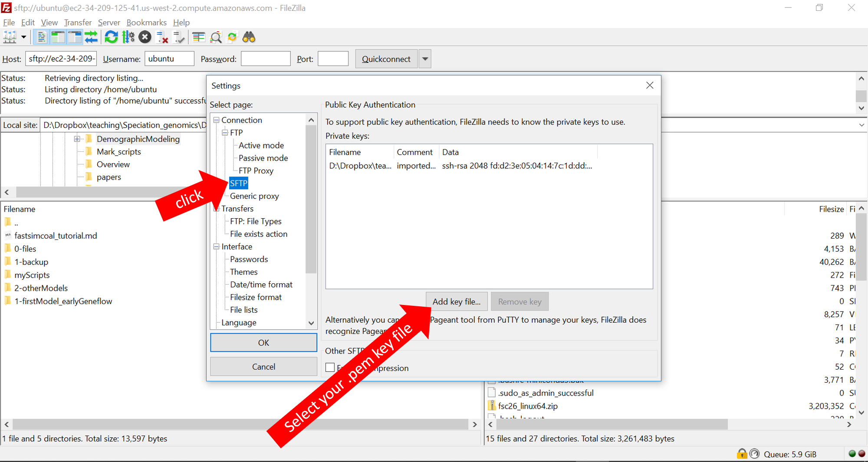Open the Bookmarks menu
Image resolution: width=868 pixels, height=462 pixels.
click(x=146, y=22)
